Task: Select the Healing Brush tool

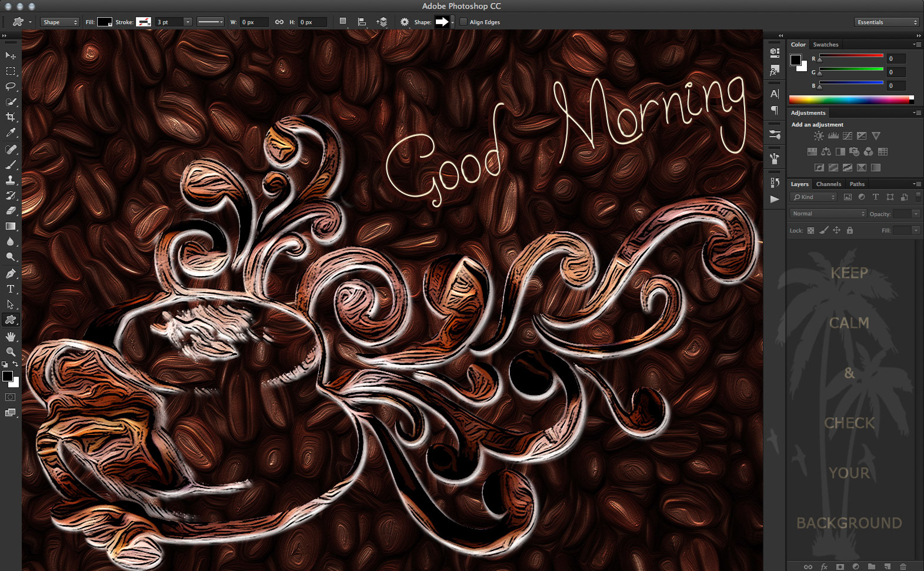Action: point(11,150)
